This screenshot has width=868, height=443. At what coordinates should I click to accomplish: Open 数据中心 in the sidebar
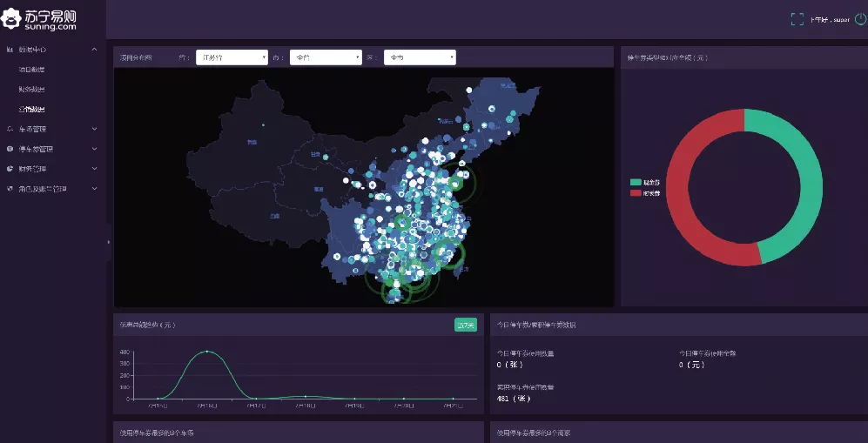point(33,50)
